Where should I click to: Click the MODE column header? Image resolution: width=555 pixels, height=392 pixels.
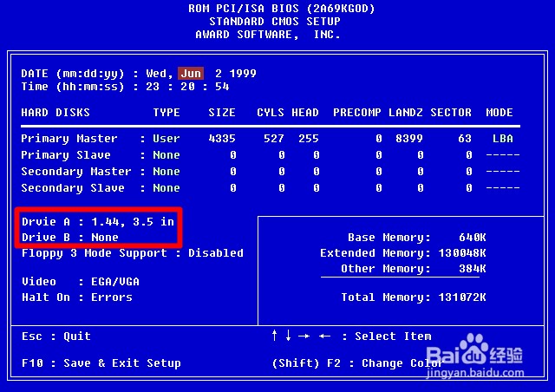tap(499, 113)
